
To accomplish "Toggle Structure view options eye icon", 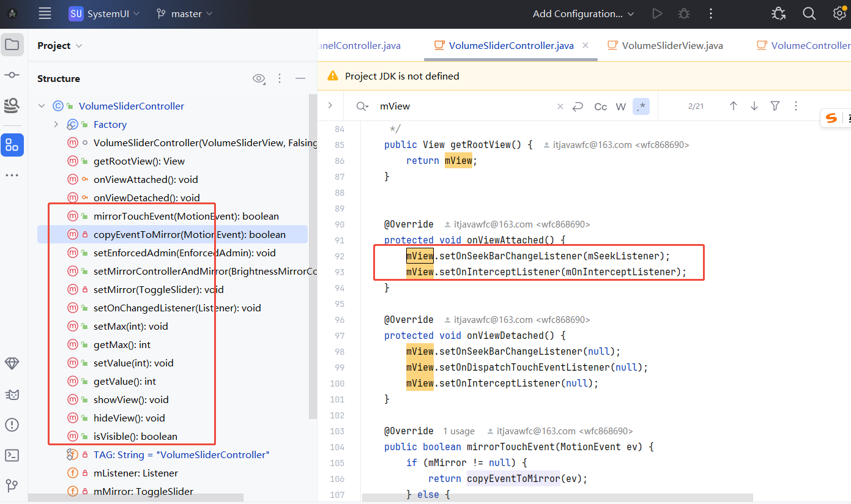I will 259,78.
